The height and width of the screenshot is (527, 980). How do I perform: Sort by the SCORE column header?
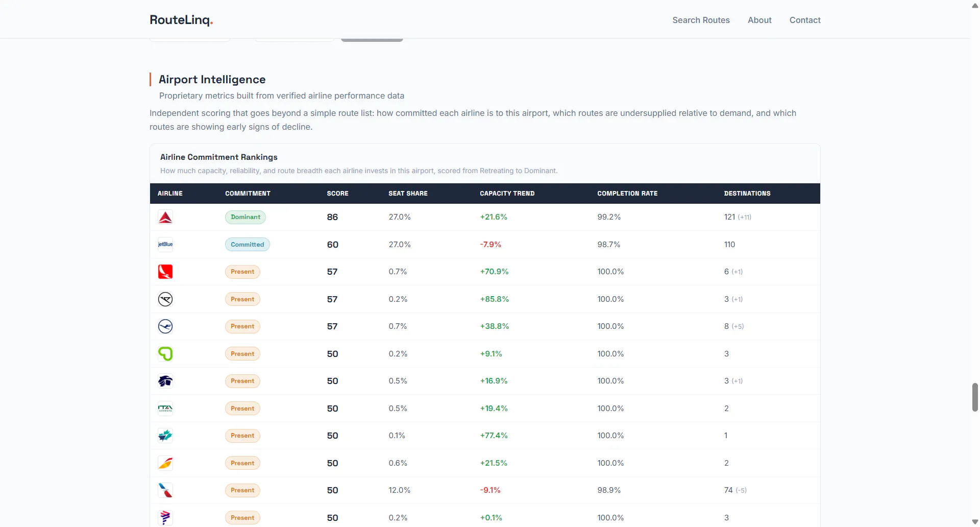(x=337, y=194)
